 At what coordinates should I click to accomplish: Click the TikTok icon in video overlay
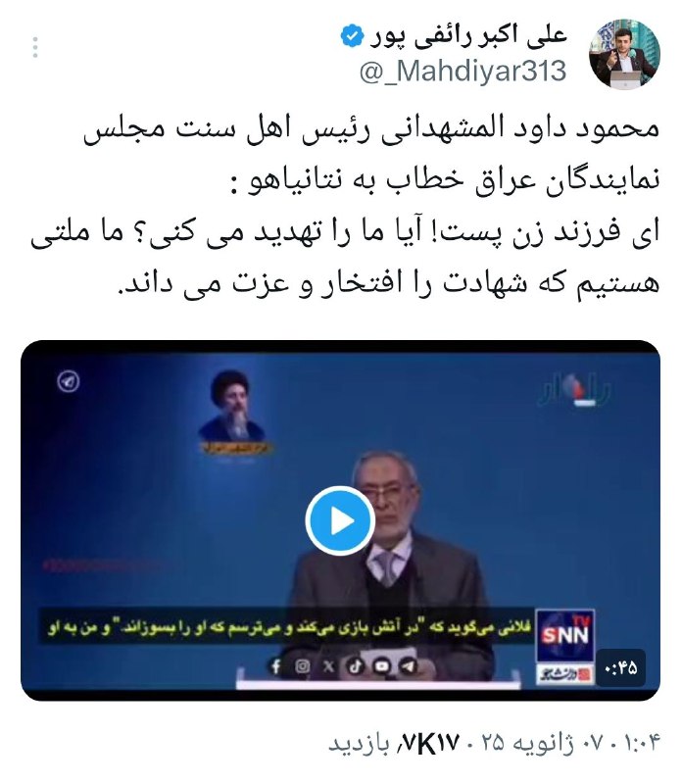coord(356,666)
